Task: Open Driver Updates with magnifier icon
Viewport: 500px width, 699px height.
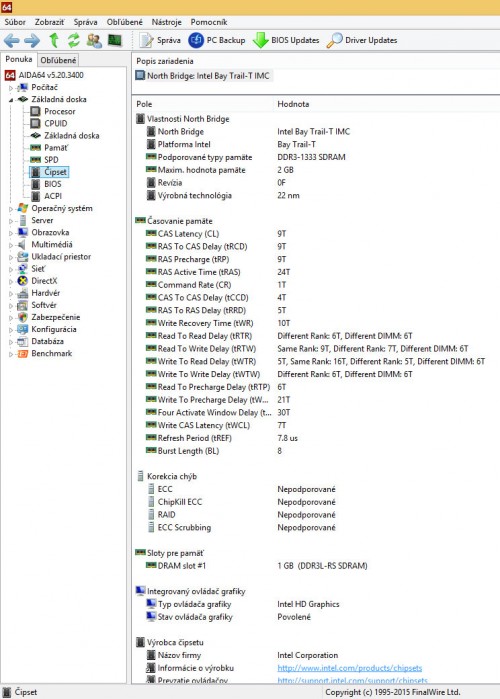Action: (x=362, y=40)
